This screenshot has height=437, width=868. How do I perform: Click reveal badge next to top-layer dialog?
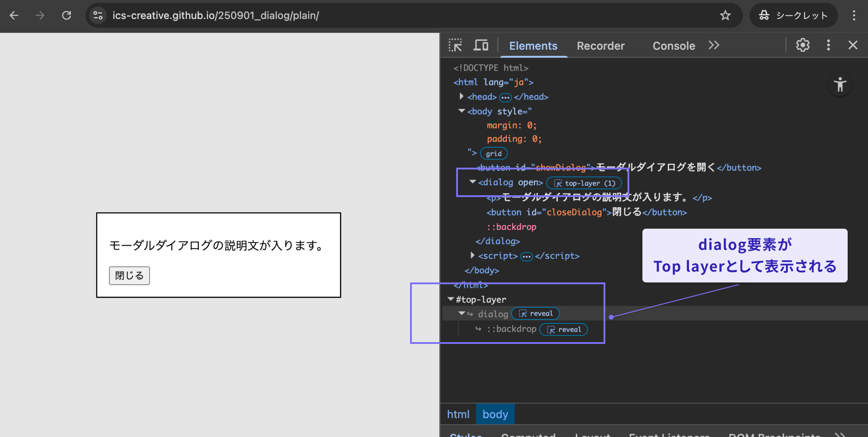[x=535, y=314]
